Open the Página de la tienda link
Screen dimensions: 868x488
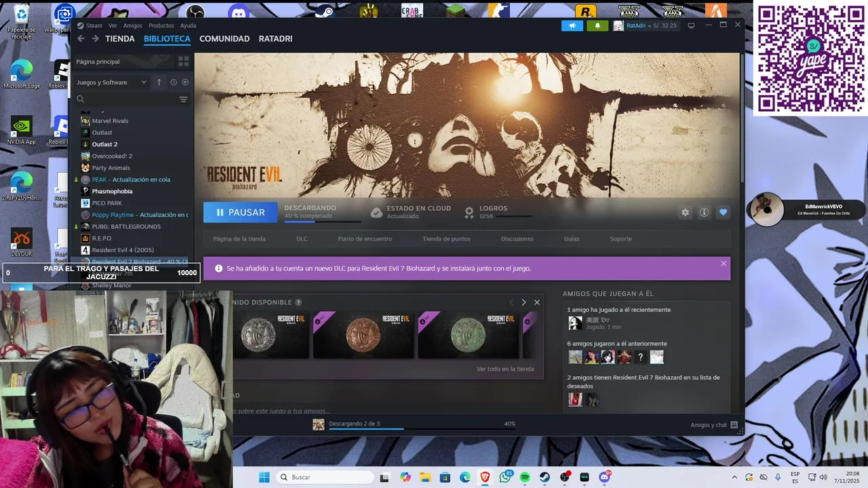(239, 239)
